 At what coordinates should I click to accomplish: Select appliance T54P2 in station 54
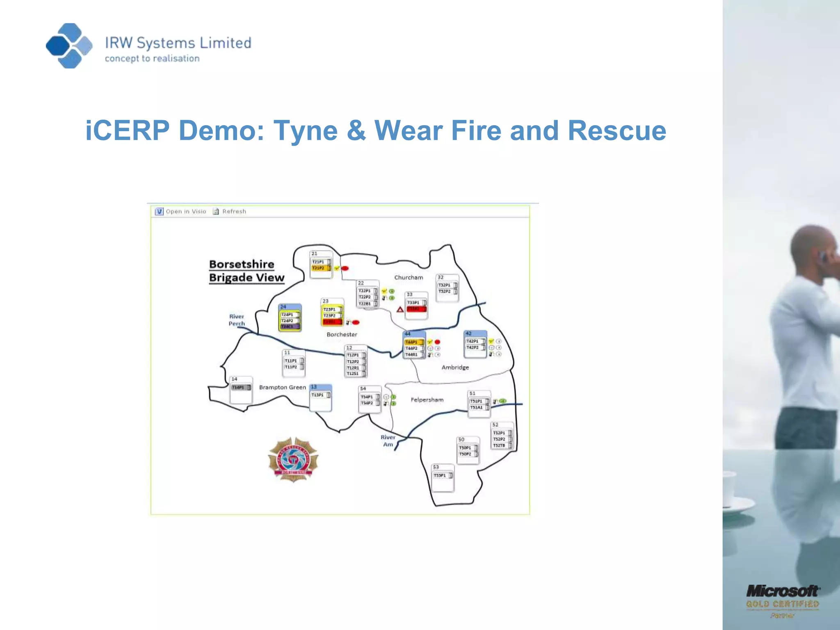[370, 403]
